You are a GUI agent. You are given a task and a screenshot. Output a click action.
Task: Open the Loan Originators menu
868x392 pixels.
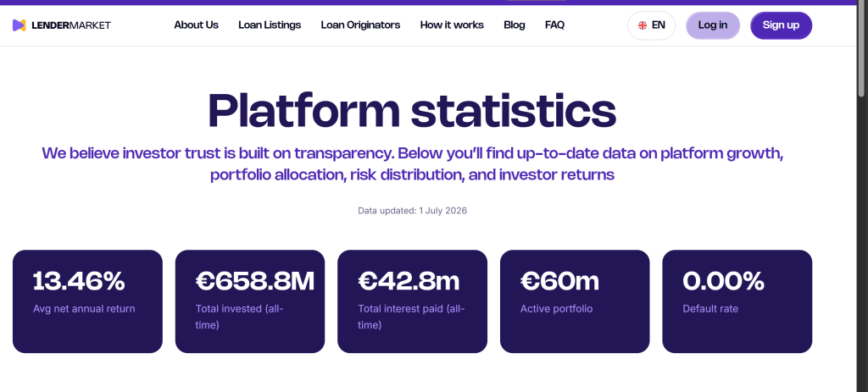360,25
